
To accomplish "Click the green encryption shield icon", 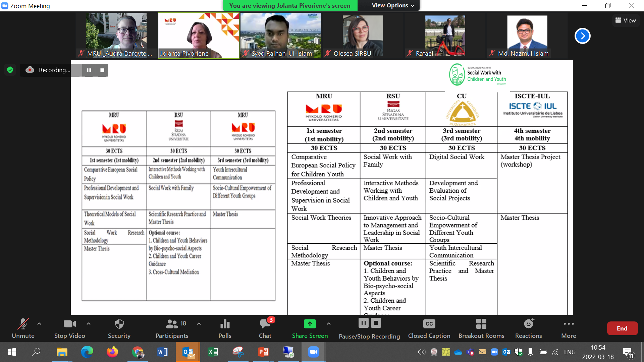I will tap(10, 70).
